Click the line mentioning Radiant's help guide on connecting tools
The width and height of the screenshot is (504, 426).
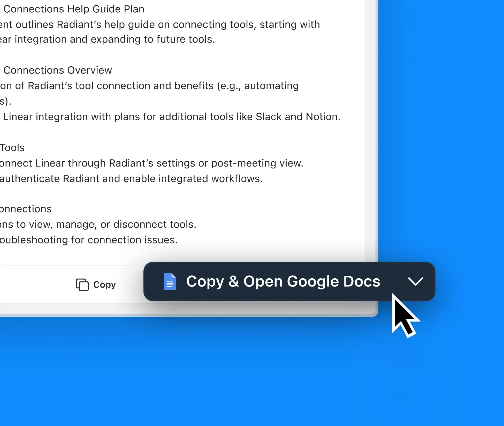click(160, 25)
